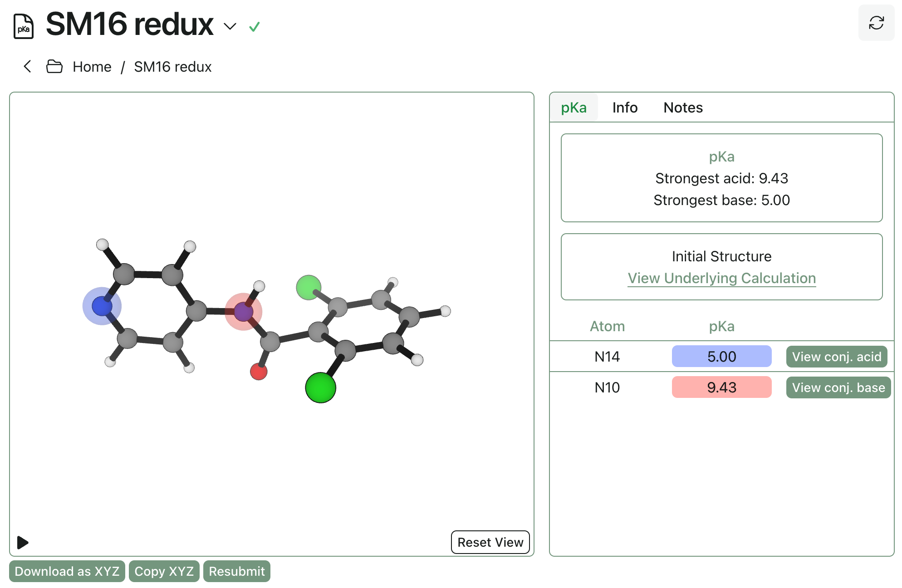This screenshot has width=902, height=588.
Task: Click the red 9.43 pKa value swatch
Action: click(721, 387)
